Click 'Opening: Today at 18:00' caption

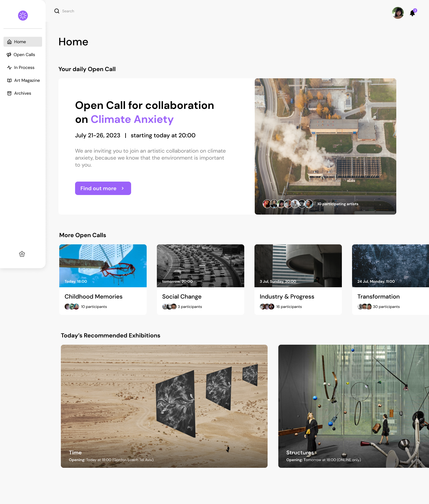click(x=111, y=460)
